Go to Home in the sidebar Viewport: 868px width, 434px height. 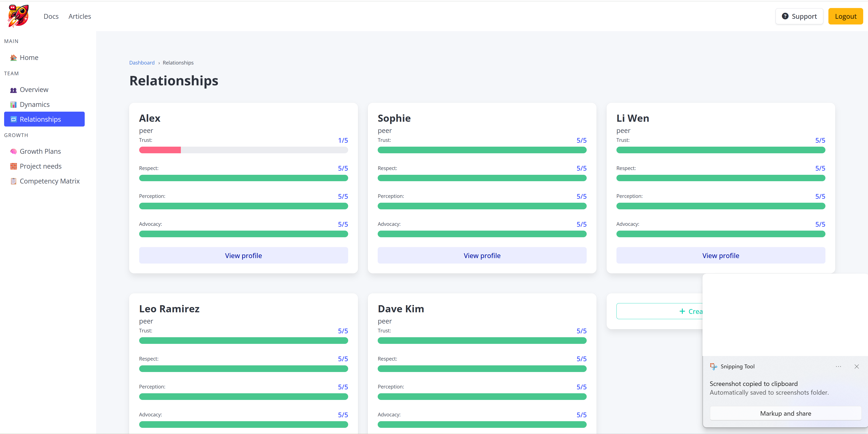[44, 58]
